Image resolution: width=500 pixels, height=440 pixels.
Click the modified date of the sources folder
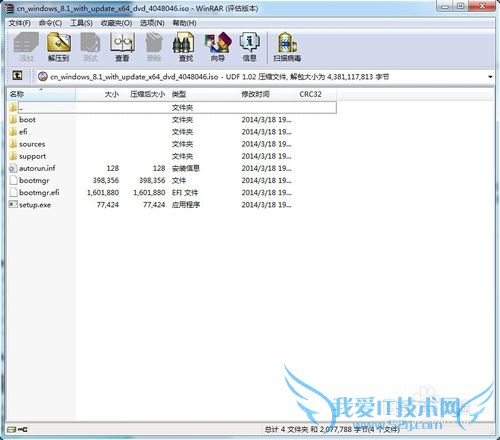click(266, 144)
